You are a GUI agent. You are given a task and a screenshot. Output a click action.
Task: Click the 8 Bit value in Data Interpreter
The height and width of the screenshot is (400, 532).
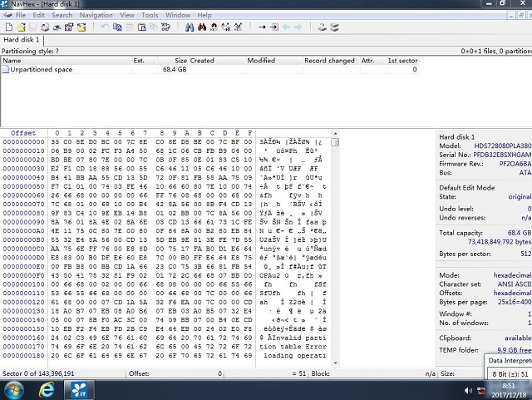point(510,374)
